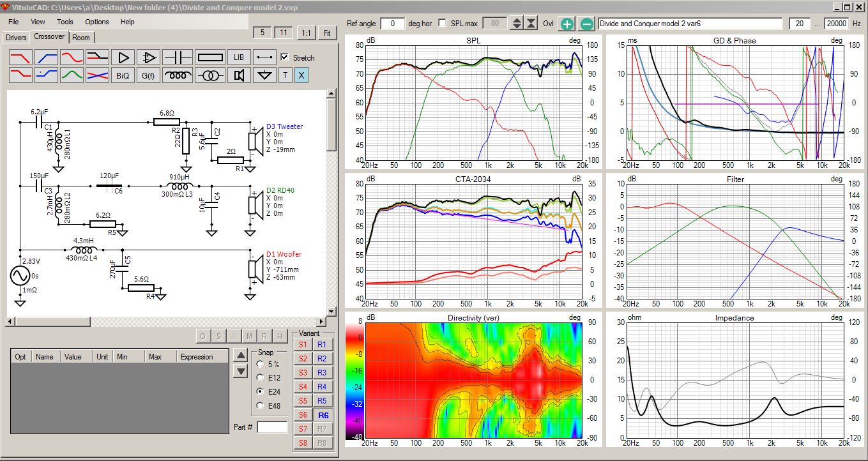Add a capacitor component from the toolbar
Screen dimensions: 868x461
(178, 57)
